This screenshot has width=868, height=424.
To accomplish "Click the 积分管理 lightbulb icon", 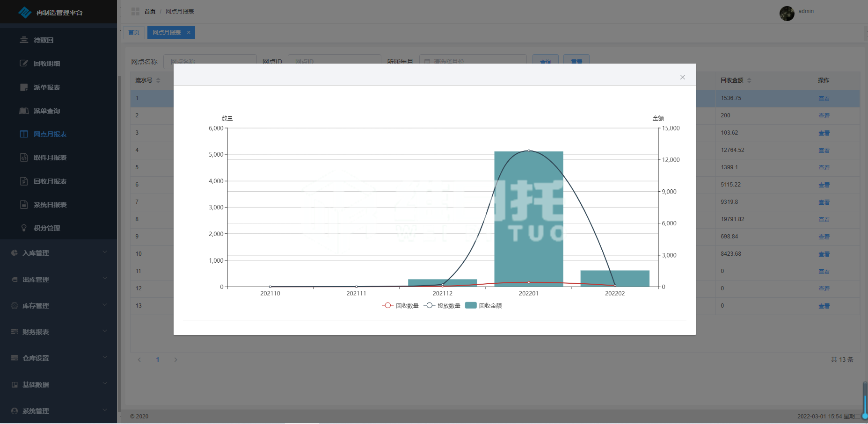I will click(x=24, y=228).
